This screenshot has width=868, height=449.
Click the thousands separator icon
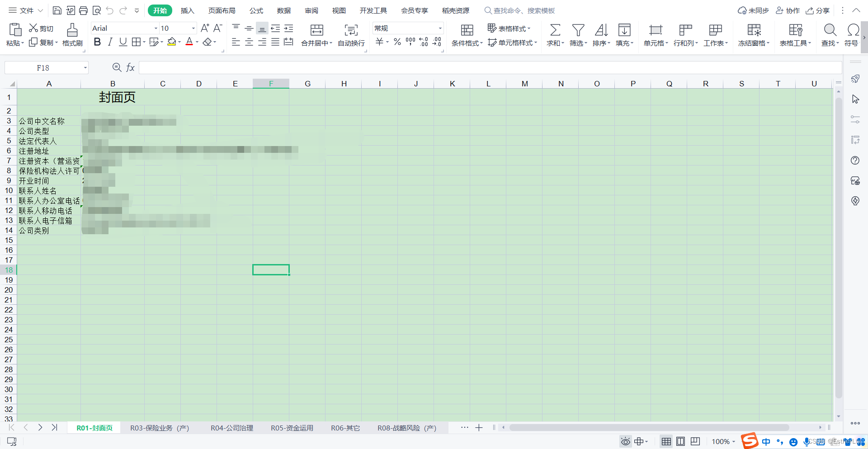point(410,42)
